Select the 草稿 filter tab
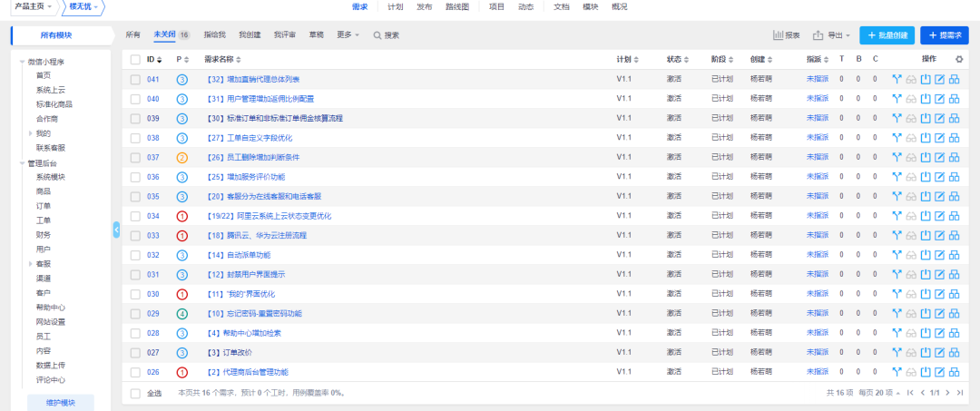The height and width of the screenshot is (411, 980). click(x=317, y=35)
